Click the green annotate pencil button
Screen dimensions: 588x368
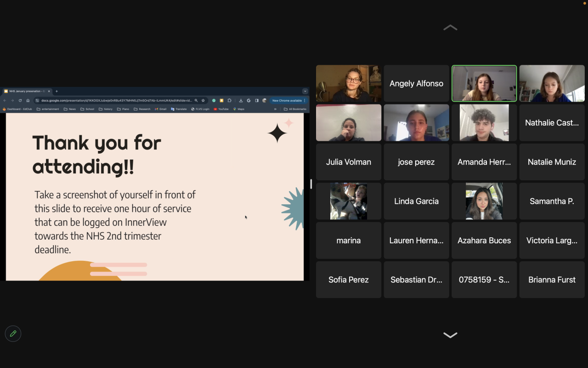pos(13,333)
